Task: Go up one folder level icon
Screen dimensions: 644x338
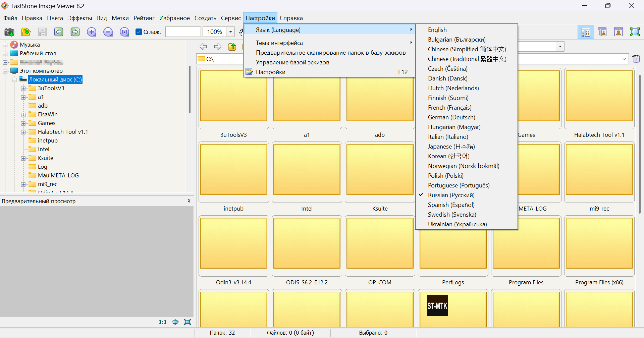Action: [232, 47]
